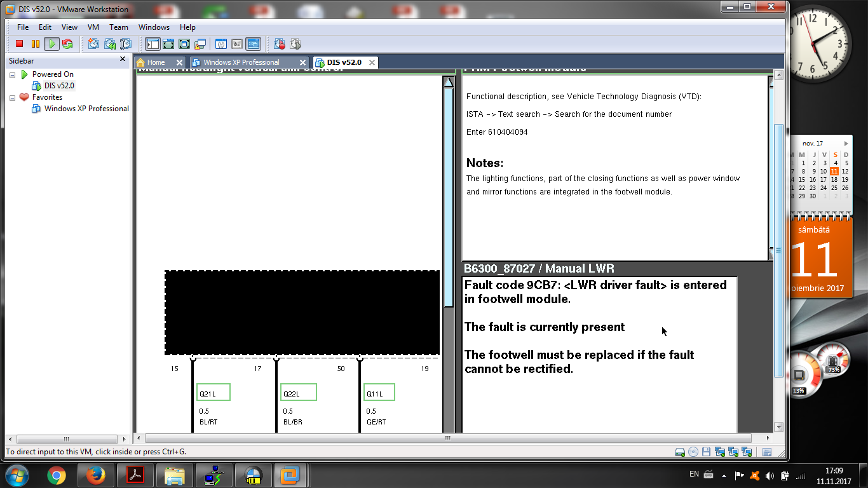Switch to the Home tab
This screenshot has width=868, height=488.
[156, 62]
